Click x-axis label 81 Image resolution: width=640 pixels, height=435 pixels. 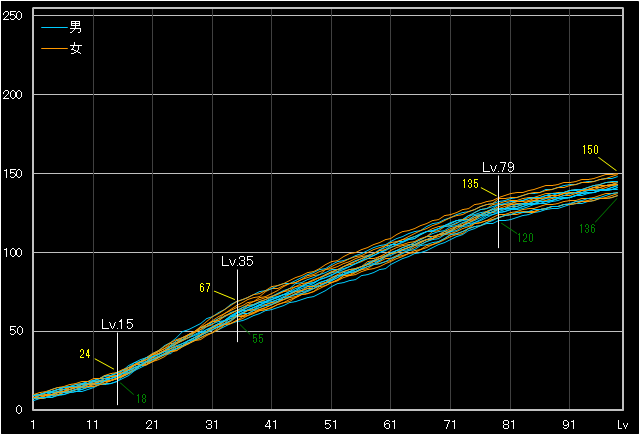pos(509,425)
